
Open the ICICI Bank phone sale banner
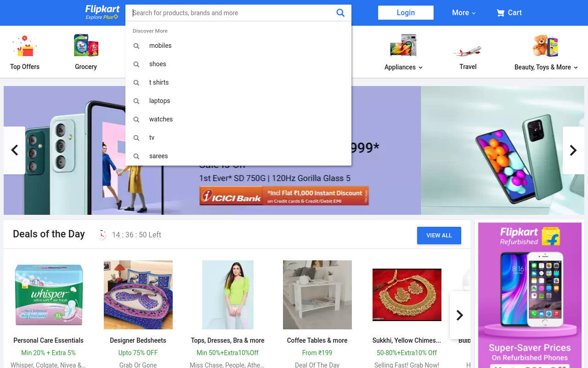point(294,150)
